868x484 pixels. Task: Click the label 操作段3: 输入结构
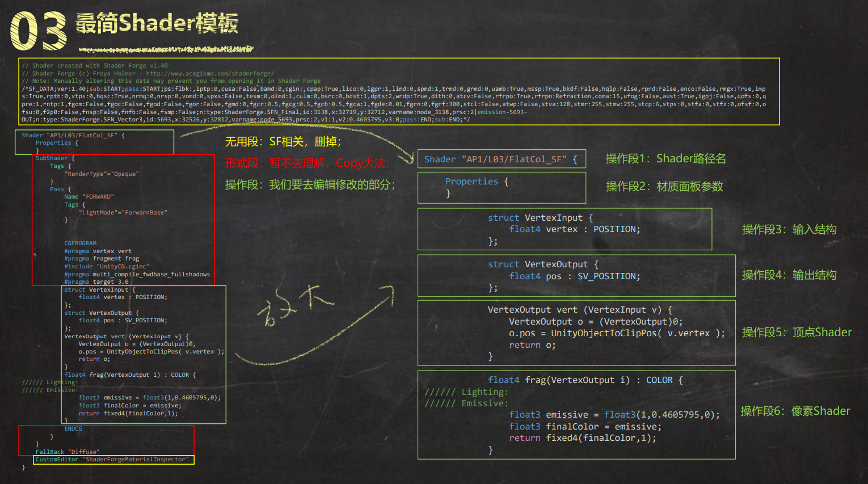pyautogui.click(x=789, y=230)
